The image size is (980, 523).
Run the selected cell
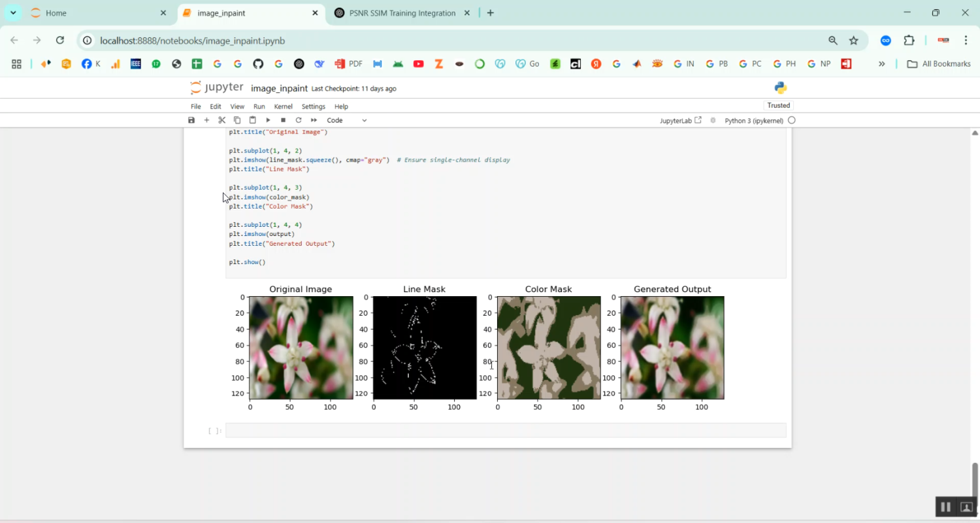tap(268, 120)
